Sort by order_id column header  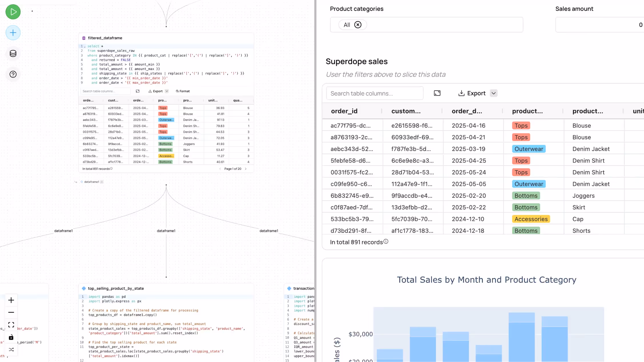pos(344,111)
